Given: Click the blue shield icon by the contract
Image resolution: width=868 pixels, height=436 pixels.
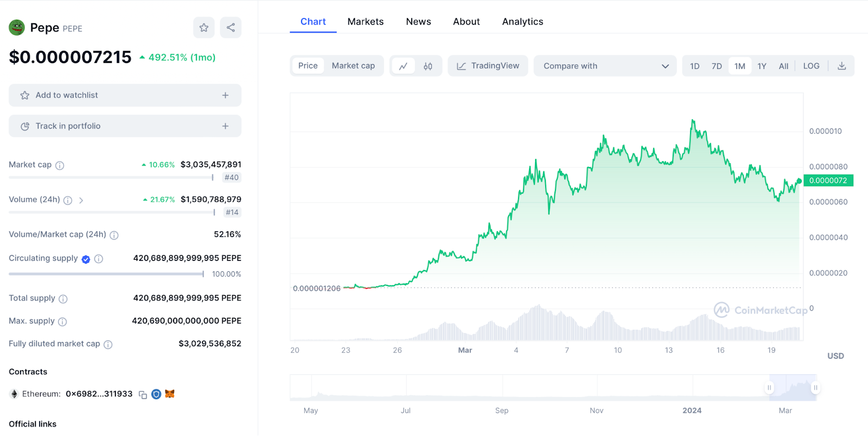Looking at the screenshot, I should 156,394.
